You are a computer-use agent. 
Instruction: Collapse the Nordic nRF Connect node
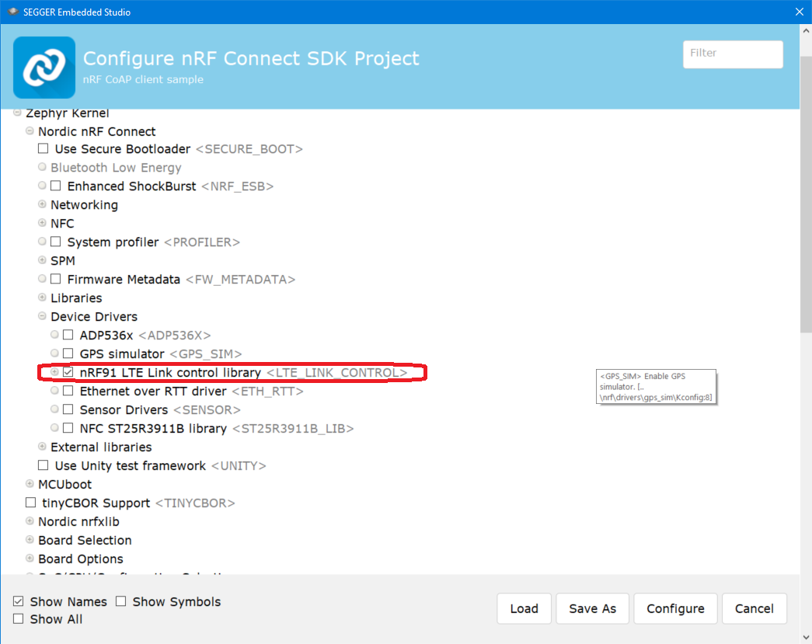(30, 131)
